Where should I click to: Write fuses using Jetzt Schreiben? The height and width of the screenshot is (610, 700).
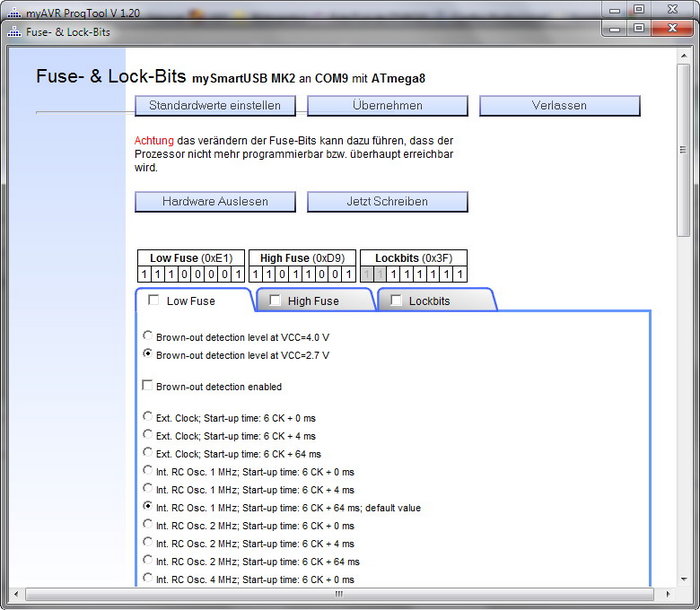tap(387, 202)
